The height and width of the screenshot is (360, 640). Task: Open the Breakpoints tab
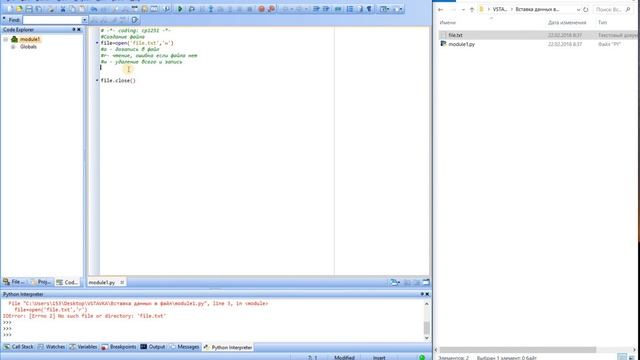click(x=119, y=347)
